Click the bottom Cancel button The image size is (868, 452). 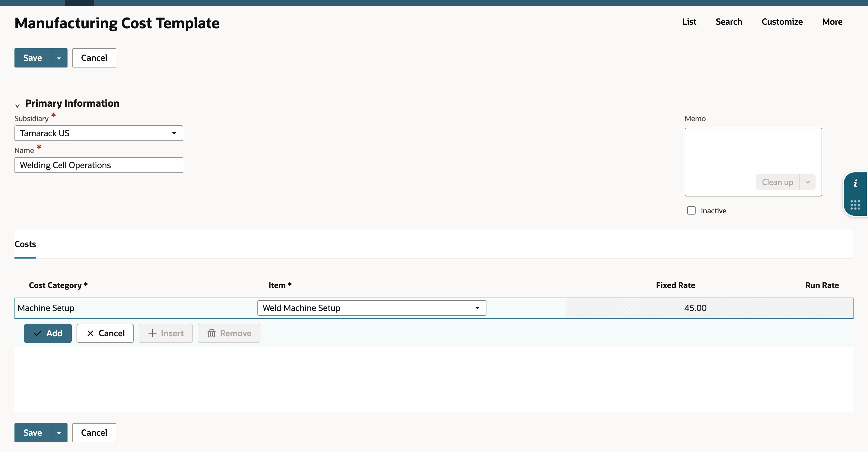click(94, 433)
